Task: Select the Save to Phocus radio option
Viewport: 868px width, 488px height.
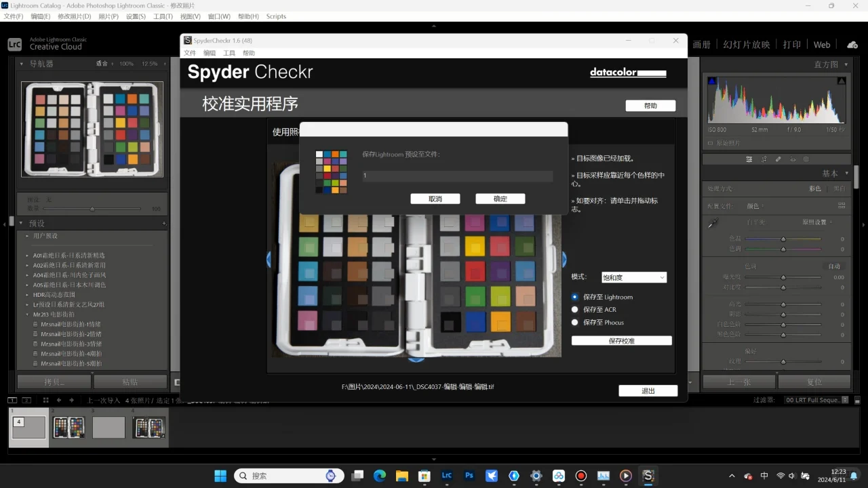Action: click(x=575, y=323)
